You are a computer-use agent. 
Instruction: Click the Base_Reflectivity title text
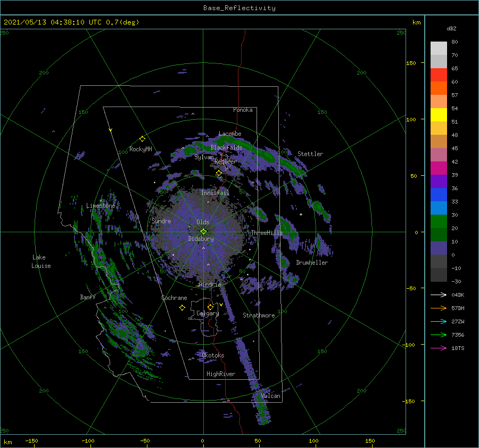240,8
